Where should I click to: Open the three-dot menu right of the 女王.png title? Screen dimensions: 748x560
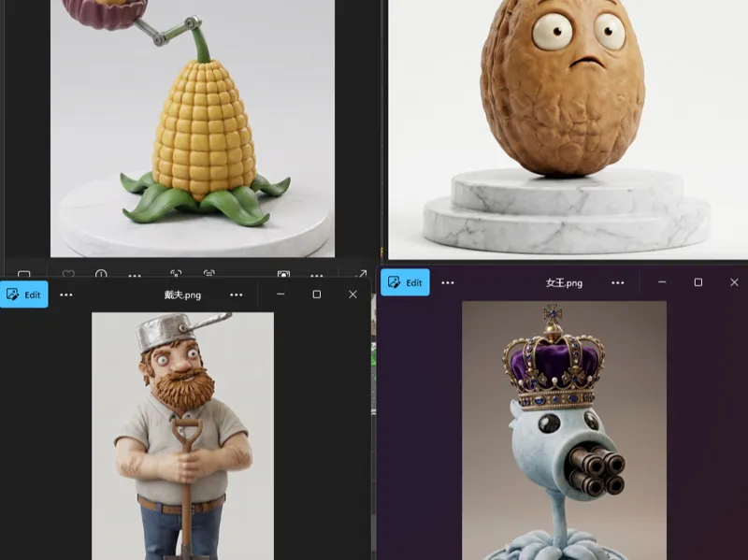[x=618, y=283]
